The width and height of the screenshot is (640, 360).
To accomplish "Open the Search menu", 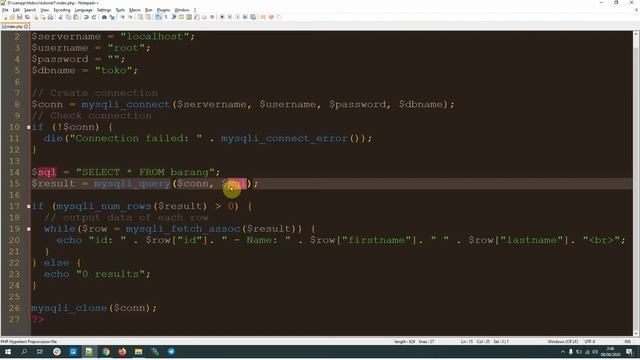I will point(30,10).
